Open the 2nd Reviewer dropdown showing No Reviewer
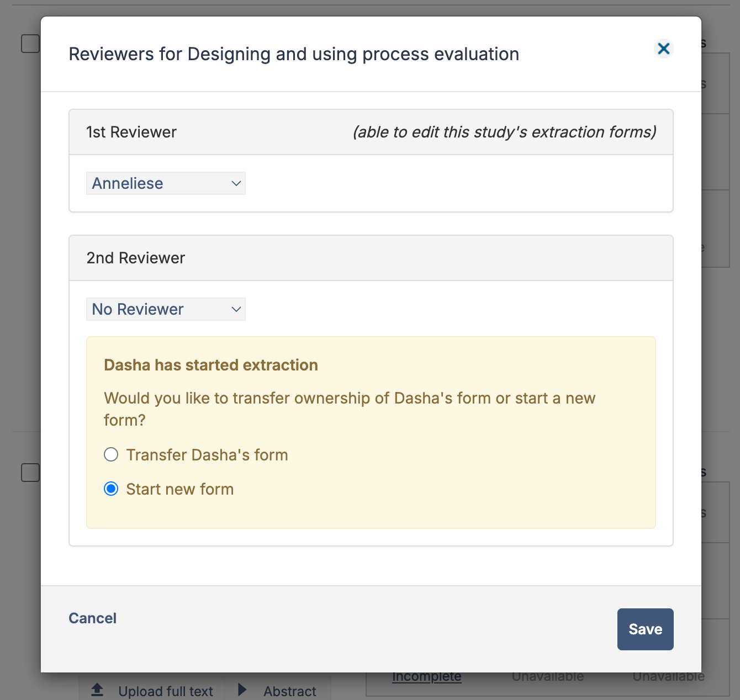 [166, 309]
